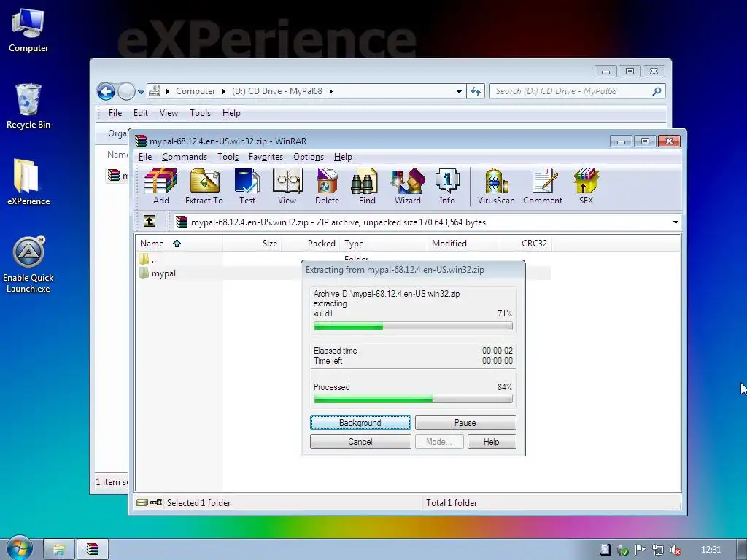The width and height of the screenshot is (747, 560).
Task: Click the network tray icon
Action: click(658, 550)
